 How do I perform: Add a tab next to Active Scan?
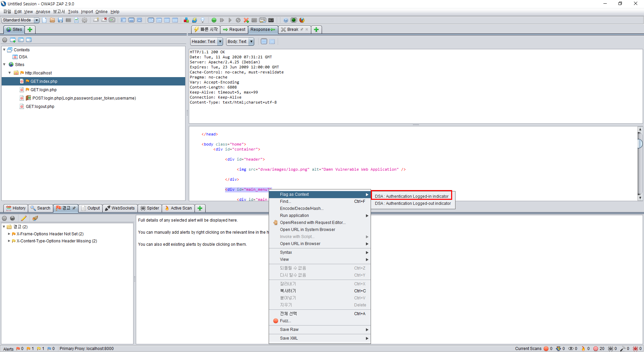click(x=200, y=208)
